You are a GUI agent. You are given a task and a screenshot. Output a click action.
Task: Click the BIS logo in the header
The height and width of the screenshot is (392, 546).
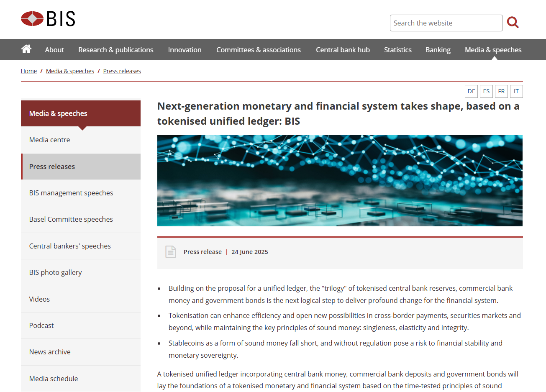(x=47, y=18)
